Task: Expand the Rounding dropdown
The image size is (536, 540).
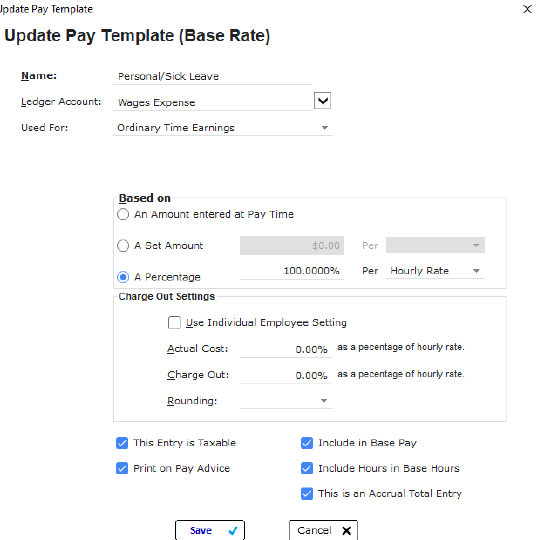Action: pos(286,401)
